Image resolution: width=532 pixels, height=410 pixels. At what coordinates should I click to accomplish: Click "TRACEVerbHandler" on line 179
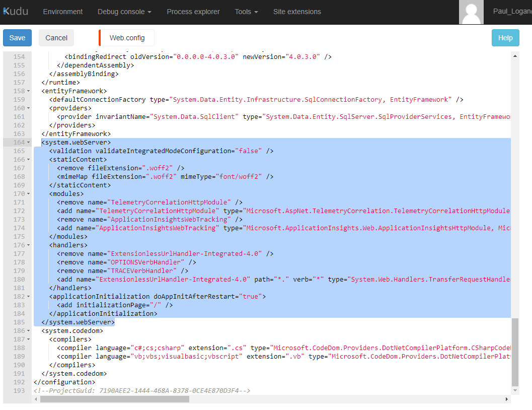coord(142,271)
